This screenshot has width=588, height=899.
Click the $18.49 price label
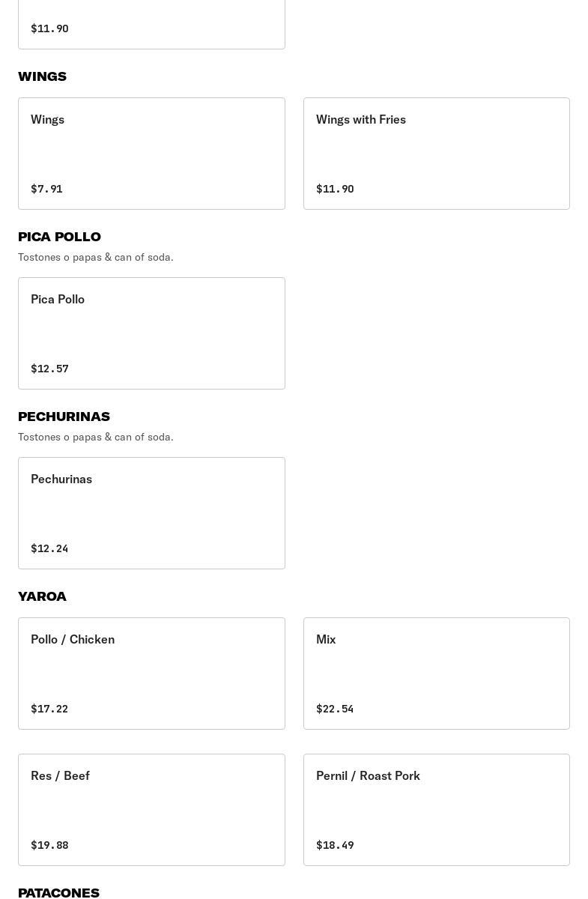click(x=335, y=845)
